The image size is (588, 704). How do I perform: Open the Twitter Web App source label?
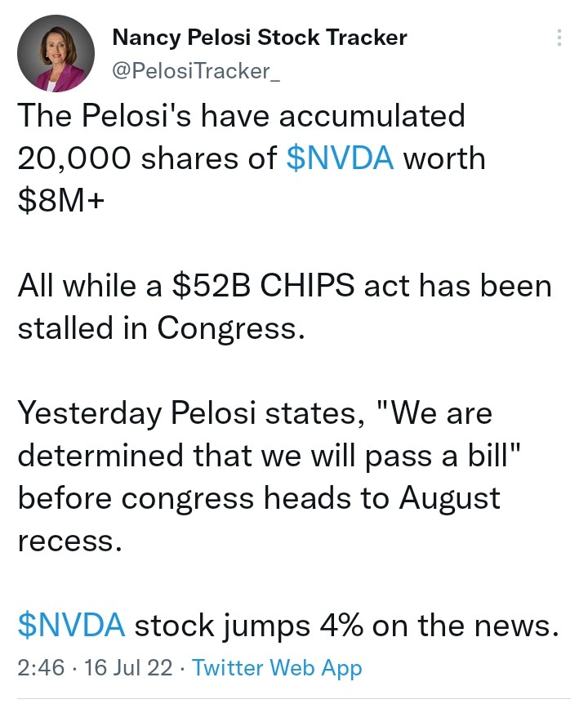tap(277, 667)
